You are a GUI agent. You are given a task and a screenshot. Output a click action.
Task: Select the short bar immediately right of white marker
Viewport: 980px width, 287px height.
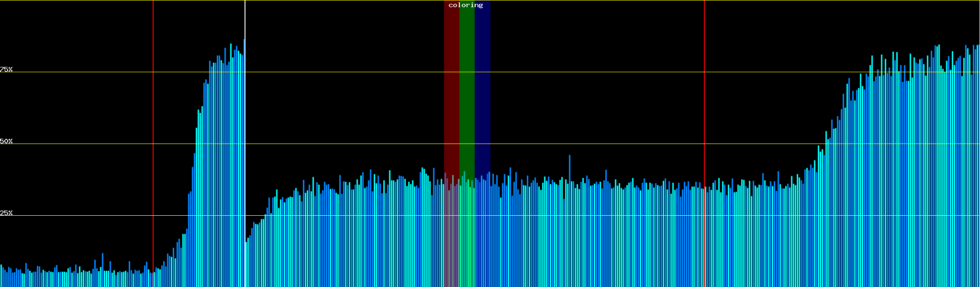pyautogui.click(x=246, y=264)
